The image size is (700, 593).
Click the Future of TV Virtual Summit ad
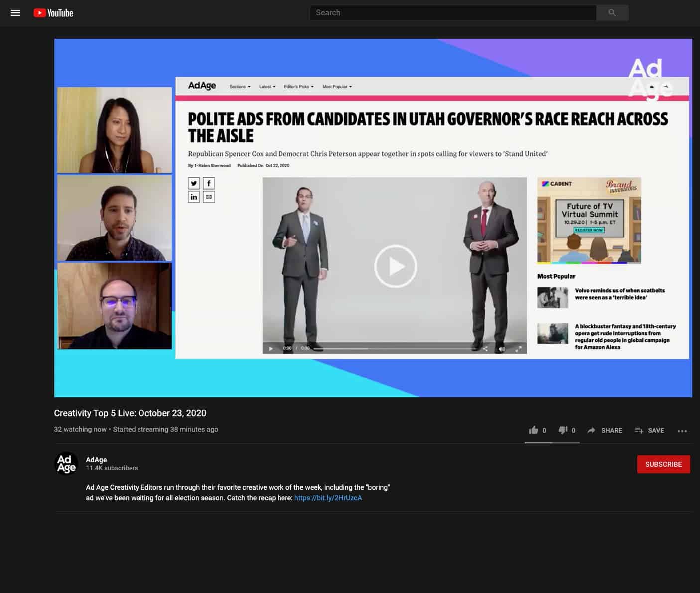click(x=589, y=221)
